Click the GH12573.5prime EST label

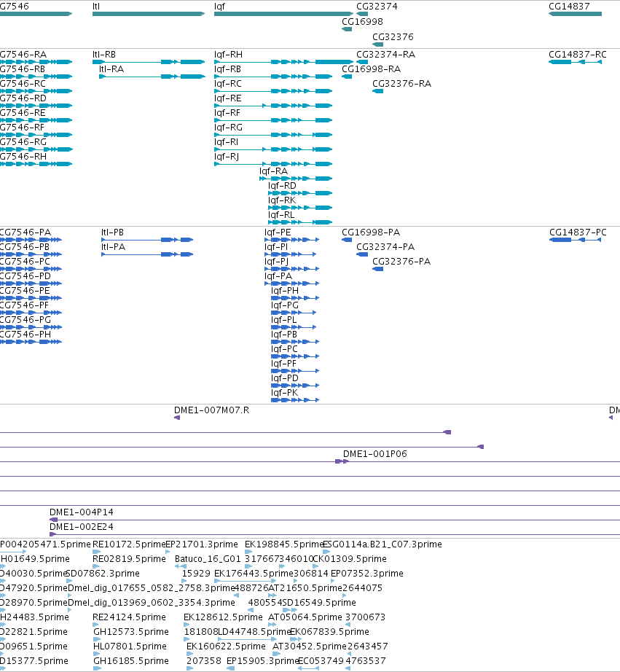click(131, 632)
